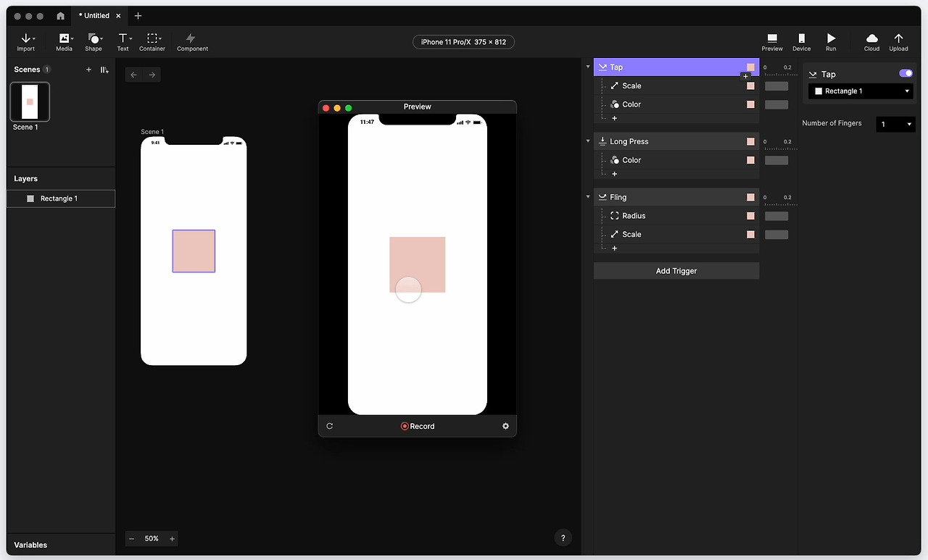Viewport: 928px width, 560px height.
Task: Open device selector iPhone 11 Pro/X
Action: pos(464,42)
